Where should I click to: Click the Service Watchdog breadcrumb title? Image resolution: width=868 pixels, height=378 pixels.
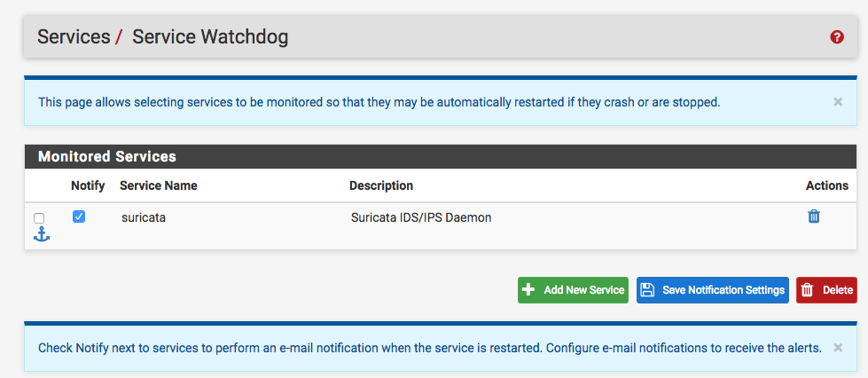click(210, 37)
